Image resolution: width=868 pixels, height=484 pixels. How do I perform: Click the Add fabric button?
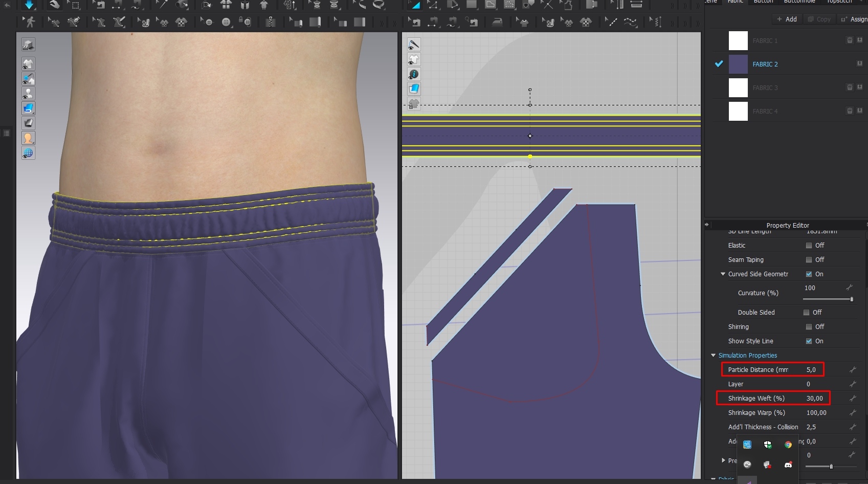pos(787,19)
